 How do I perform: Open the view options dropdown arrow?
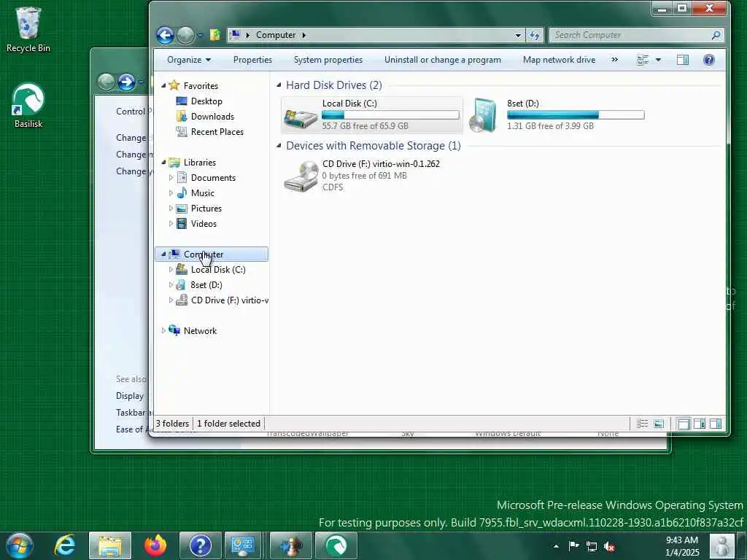pyautogui.click(x=658, y=60)
